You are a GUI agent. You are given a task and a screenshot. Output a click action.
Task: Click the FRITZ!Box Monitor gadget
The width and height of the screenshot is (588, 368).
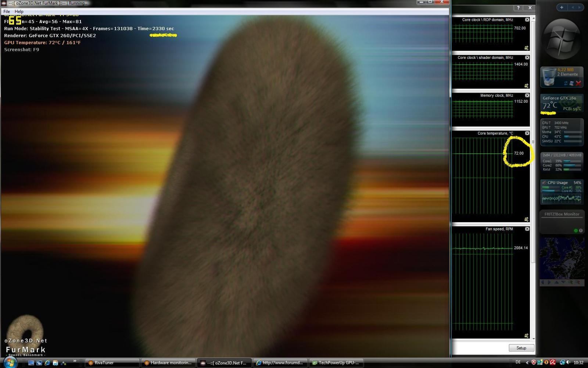coord(562,222)
